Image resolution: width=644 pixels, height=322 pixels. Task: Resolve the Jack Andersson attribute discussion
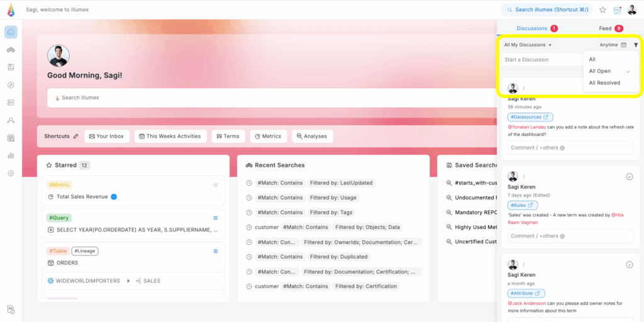(630, 265)
